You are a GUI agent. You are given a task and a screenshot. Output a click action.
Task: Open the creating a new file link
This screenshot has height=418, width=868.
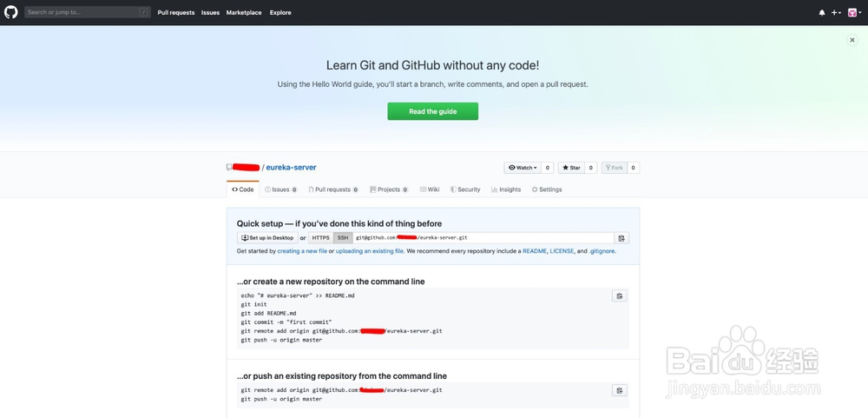coord(302,251)
